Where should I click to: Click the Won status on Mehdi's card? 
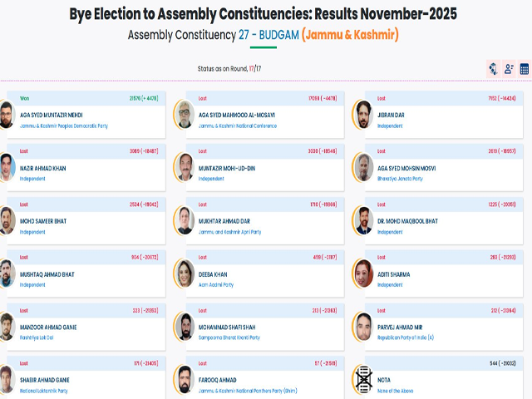pyautogui.click(x=25, y=98)
